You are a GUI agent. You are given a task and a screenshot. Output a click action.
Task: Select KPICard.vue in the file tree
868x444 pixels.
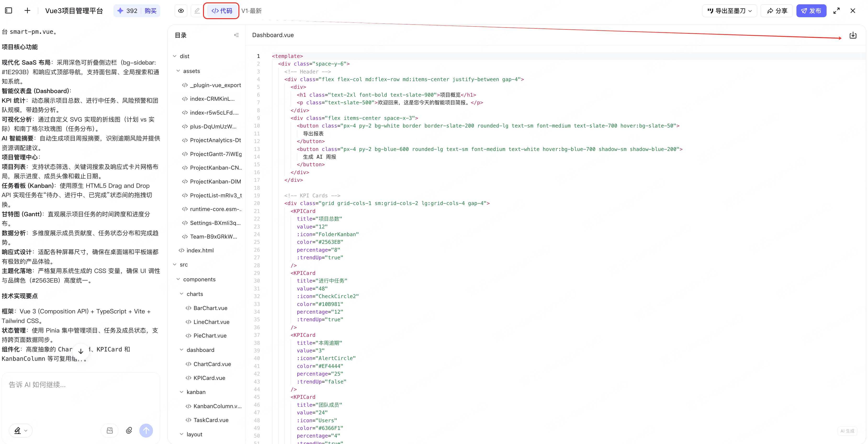tap(209, 378)
